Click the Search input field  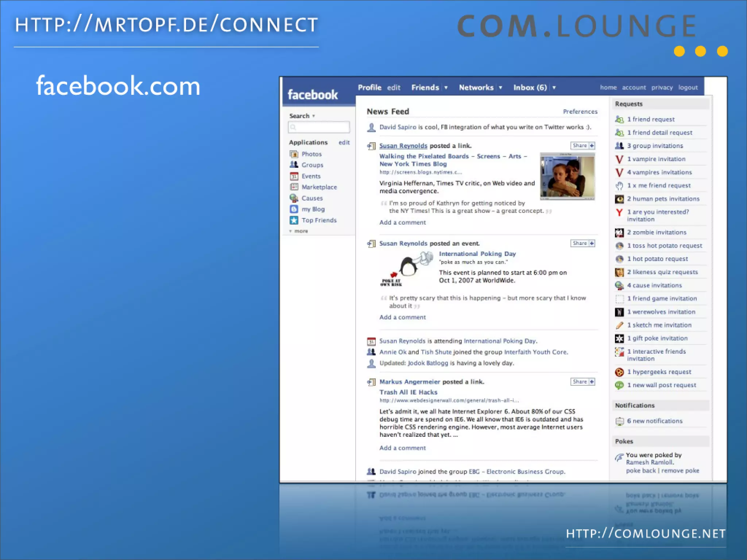(x=319, y=127)
